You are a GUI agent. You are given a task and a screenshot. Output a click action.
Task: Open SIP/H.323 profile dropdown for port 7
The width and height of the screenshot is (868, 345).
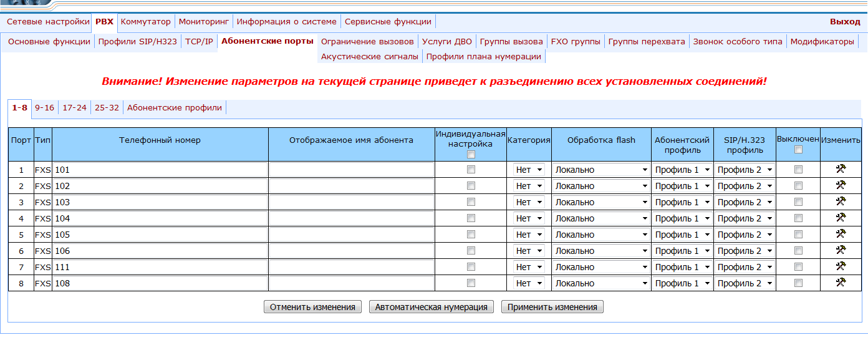click(x=745, y=267)
